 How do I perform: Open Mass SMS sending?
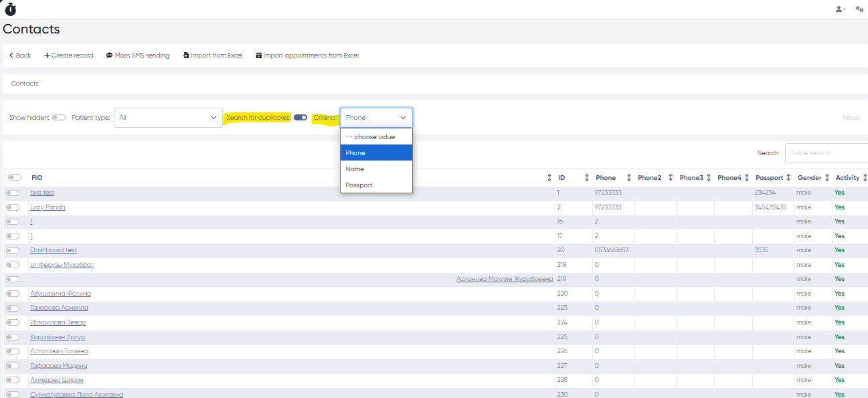pos(138,56)
